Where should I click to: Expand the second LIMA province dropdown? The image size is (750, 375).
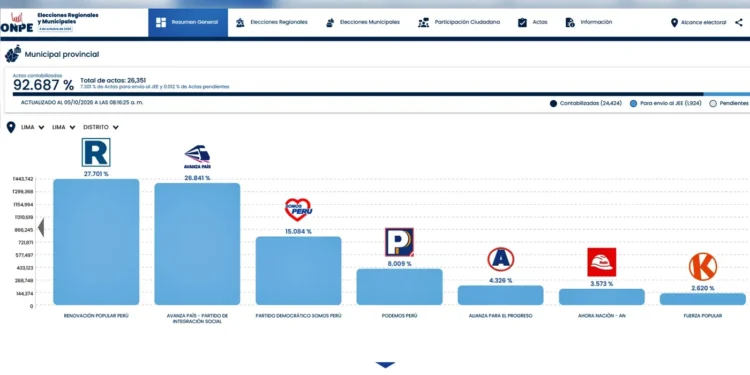pyautogui.click(x=64, y=127)
